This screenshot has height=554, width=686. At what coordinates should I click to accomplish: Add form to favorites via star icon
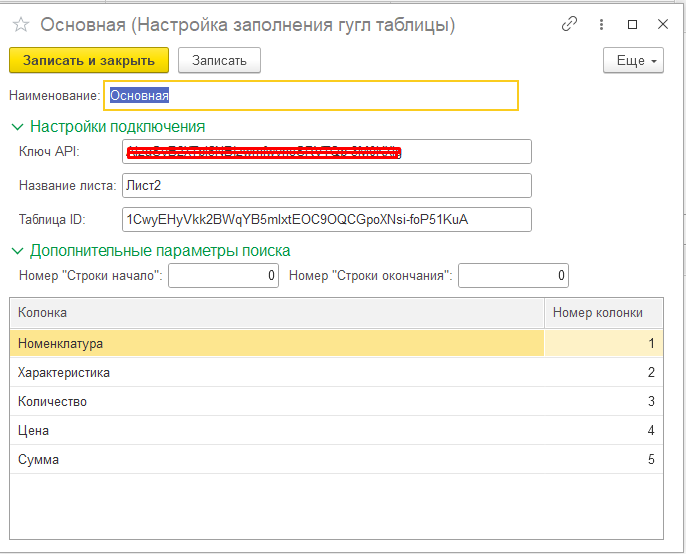21,25
